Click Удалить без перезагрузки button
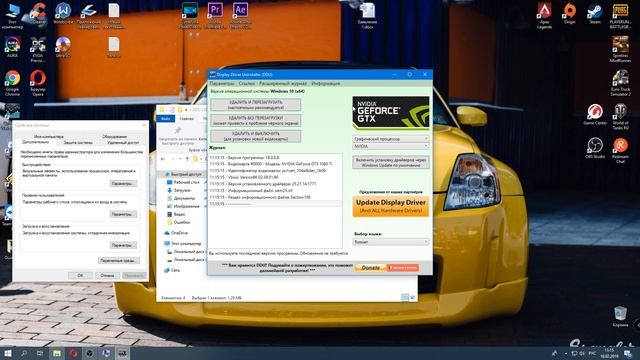 click(x=256, y=120)
